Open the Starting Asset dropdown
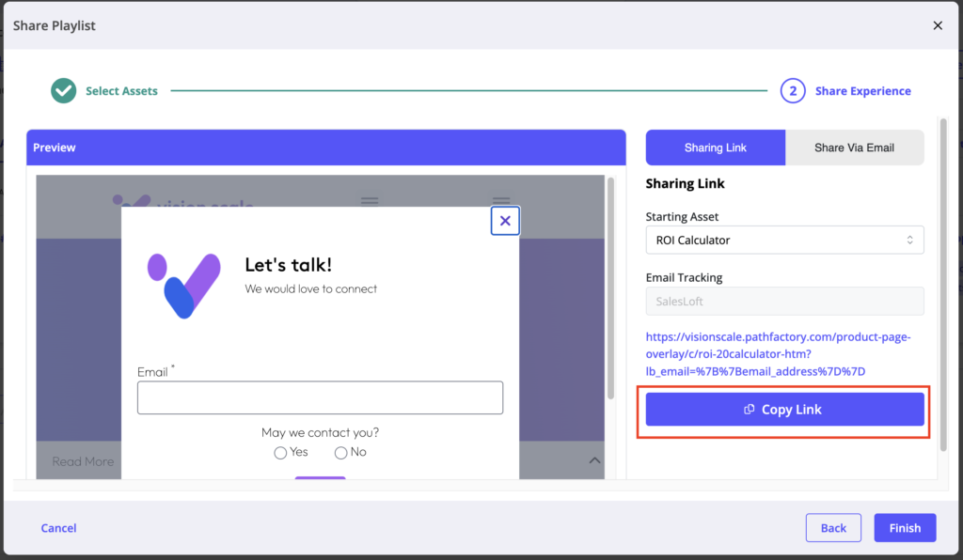This screenshot has height=560, width=963. pos(784,240)
